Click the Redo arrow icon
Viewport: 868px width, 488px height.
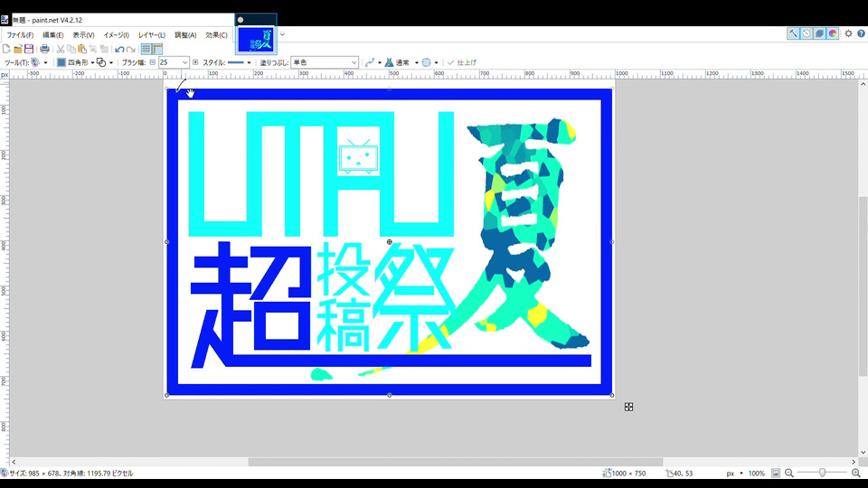(130, 49)
